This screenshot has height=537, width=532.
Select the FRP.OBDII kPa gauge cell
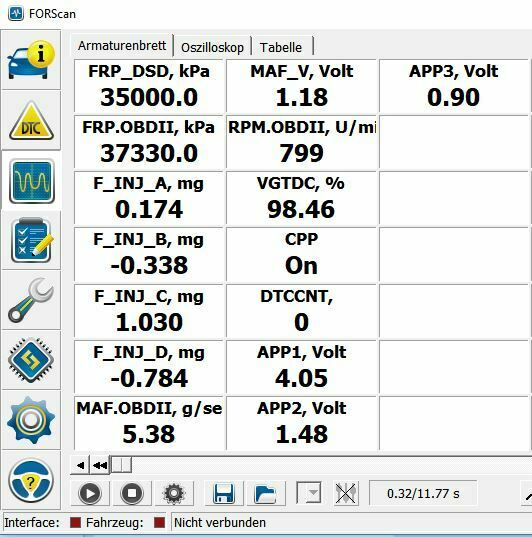point(149,142)
